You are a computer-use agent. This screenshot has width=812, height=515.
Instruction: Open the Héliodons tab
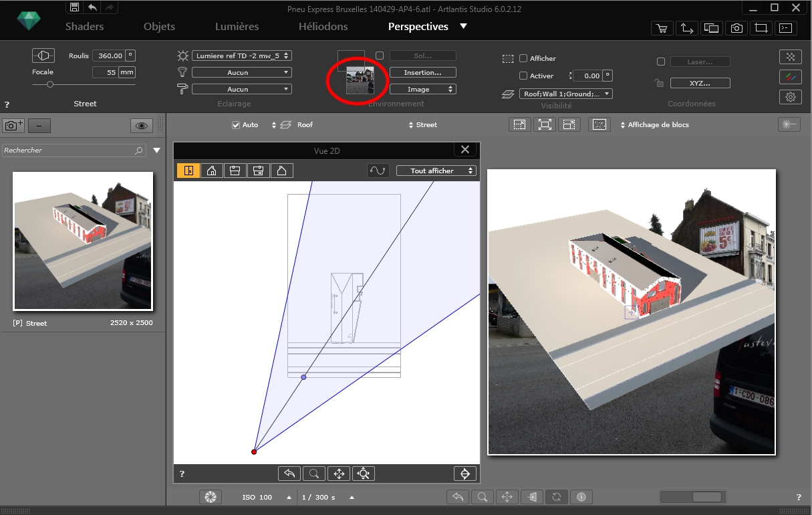pos(323,27)
